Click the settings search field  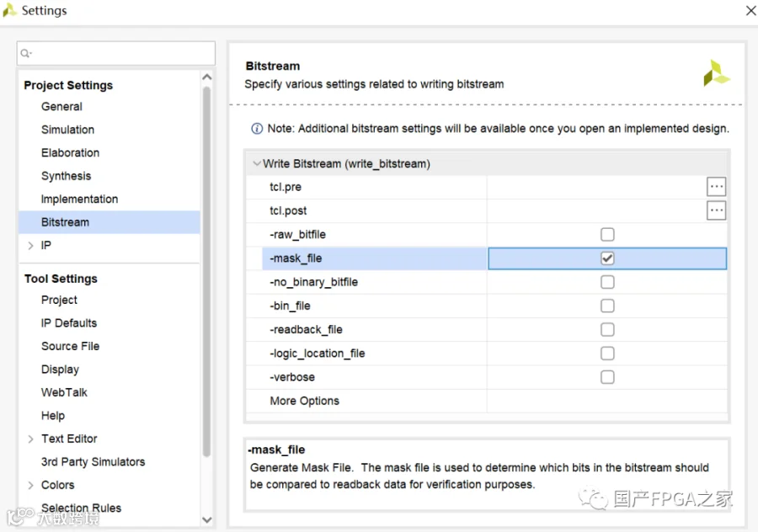pos(116,53)
